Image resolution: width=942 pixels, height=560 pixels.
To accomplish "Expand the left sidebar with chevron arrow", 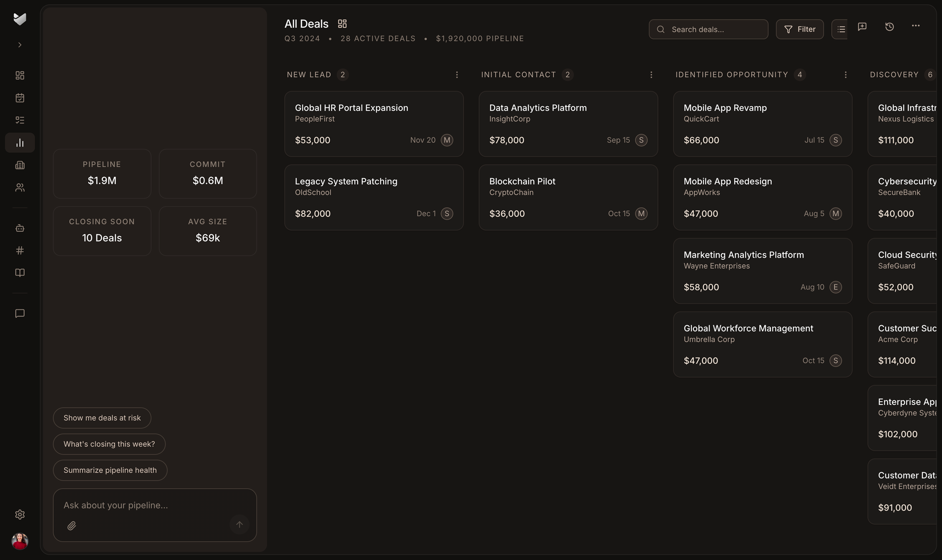I will click(x=20, y=45).
